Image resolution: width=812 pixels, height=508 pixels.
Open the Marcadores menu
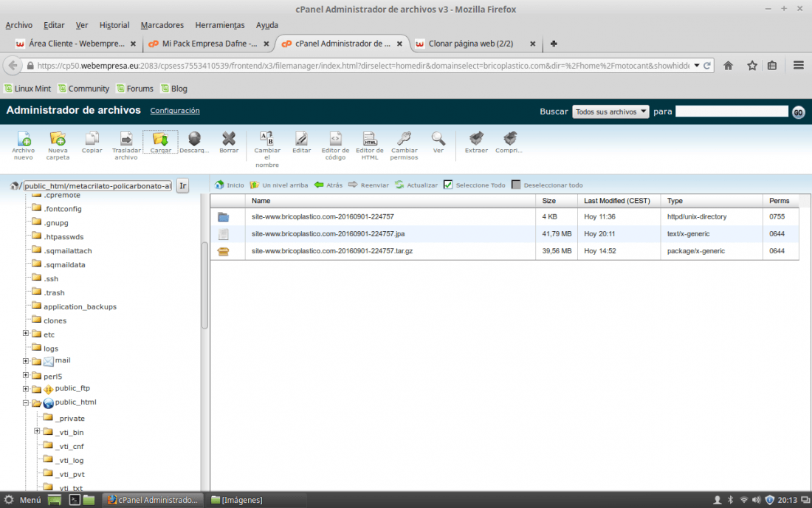(162, 25)
